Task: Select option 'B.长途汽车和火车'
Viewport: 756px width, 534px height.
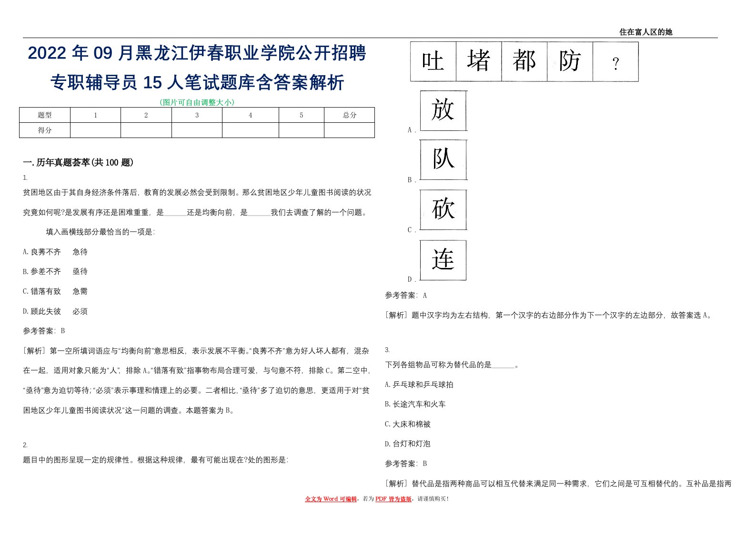Action: 415,404
